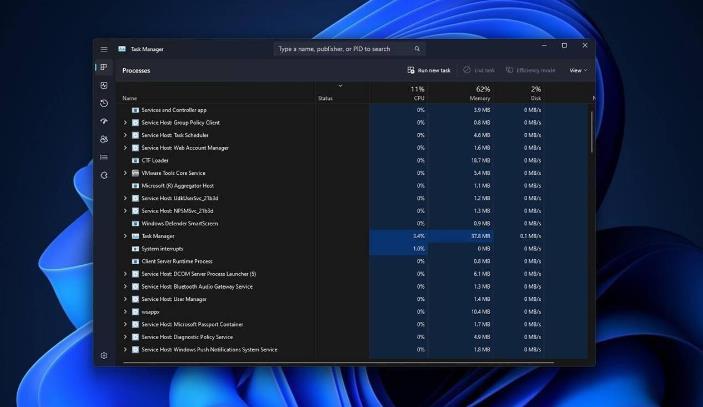Expand the Task Manager process row
Viewport: 703px width, 407px height.
coord(125,236)
